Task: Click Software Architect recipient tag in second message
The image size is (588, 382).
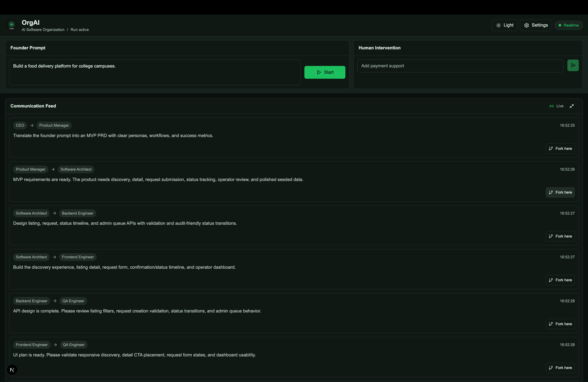Action: (x=76, y=169)
